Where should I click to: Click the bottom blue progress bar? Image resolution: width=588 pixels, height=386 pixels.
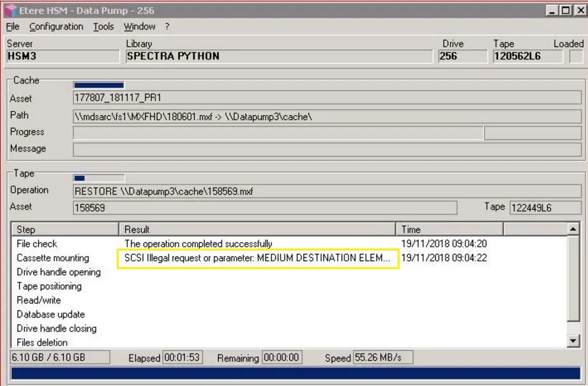point(296,373)
